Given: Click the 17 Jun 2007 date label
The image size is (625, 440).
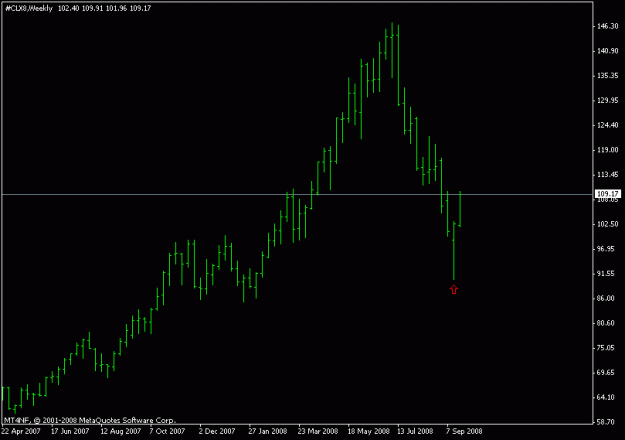Looking at the screenshot, I should [70, 431].
